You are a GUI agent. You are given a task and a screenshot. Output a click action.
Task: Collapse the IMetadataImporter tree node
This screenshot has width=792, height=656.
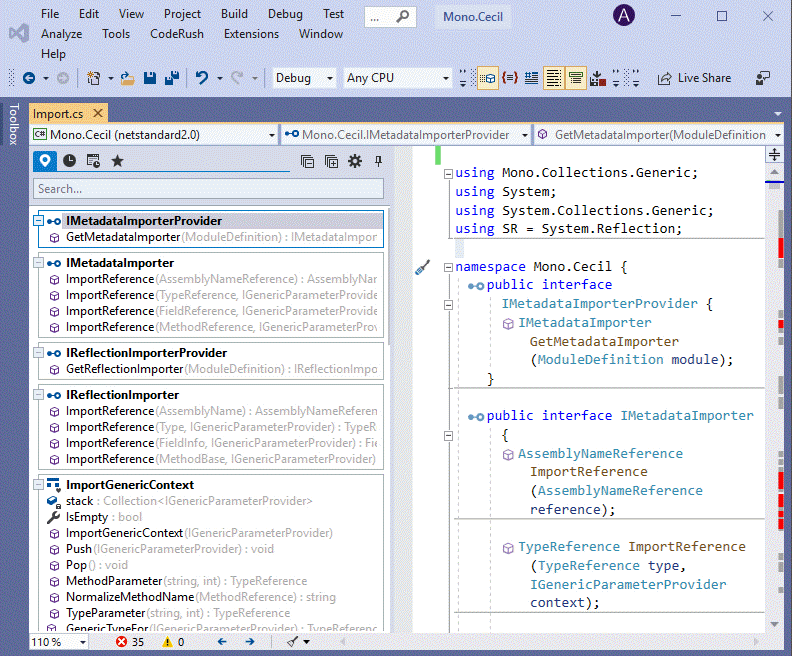[x=38, y=263]
